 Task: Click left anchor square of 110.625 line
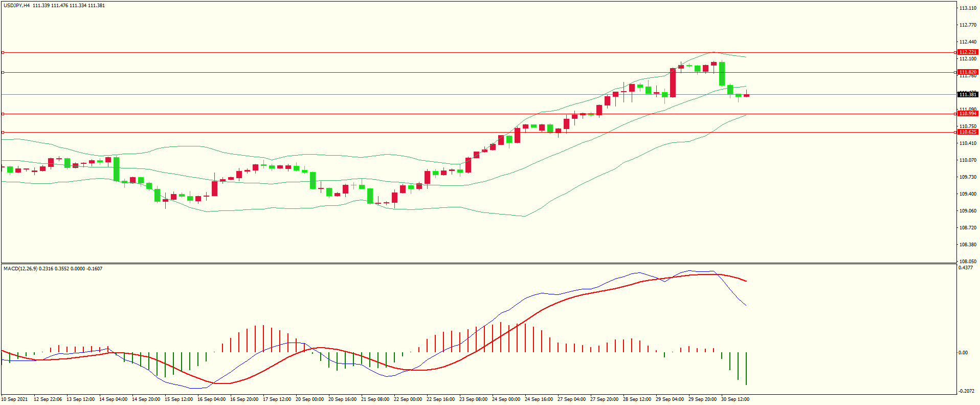tap(3, 132)
